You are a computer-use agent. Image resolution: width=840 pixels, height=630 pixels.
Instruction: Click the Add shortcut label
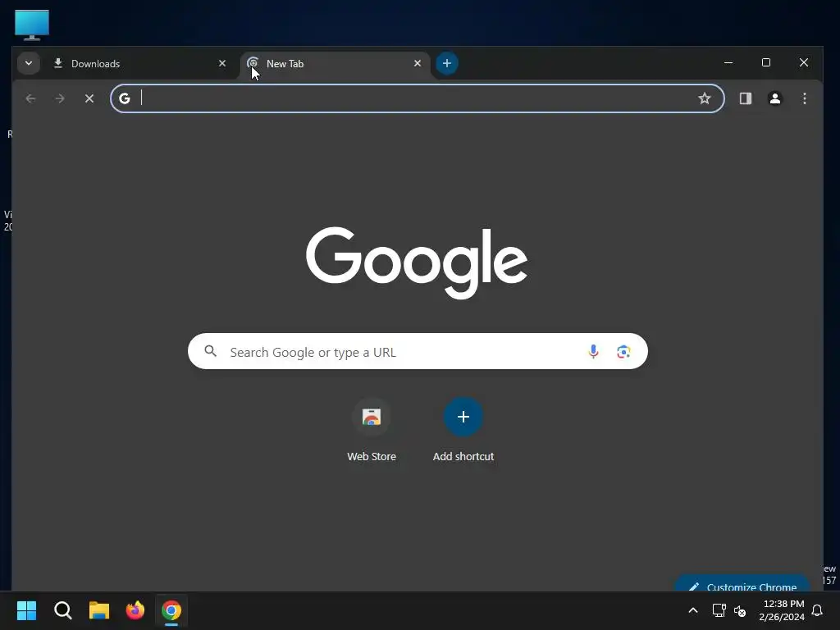click(463, 456)
